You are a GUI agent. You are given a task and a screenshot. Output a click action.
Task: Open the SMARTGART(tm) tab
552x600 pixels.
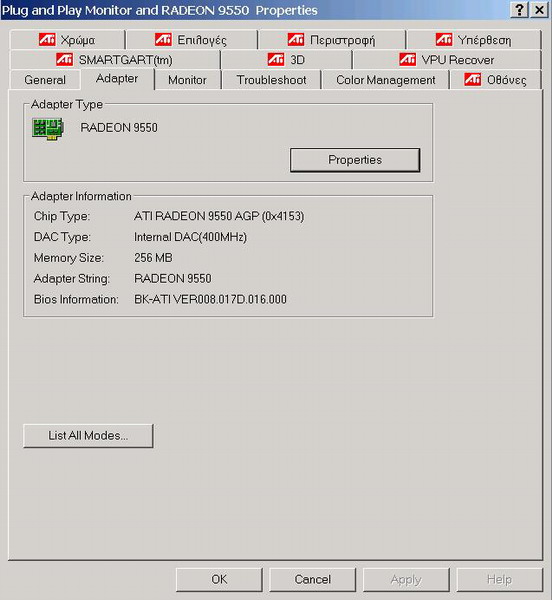point(115,60)
